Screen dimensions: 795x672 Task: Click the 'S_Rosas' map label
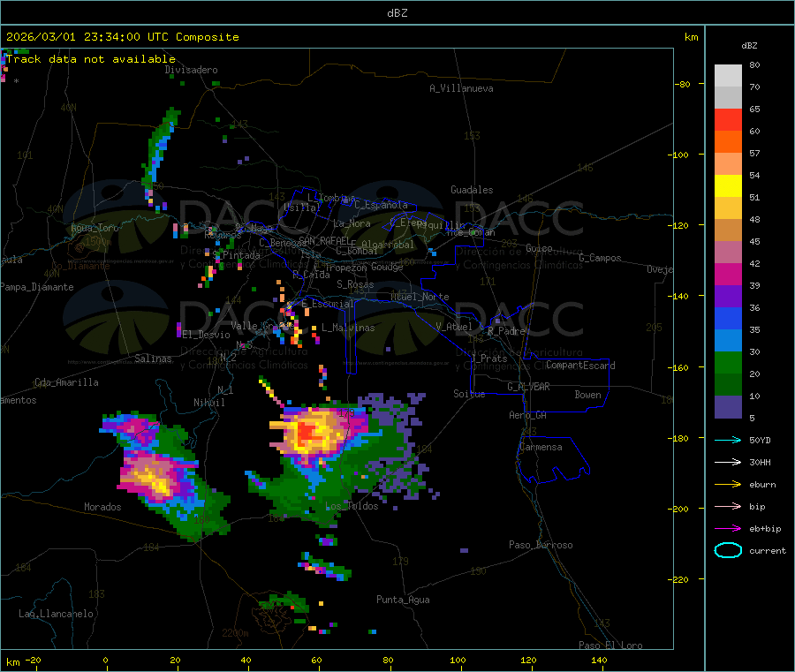coord(355,284)
